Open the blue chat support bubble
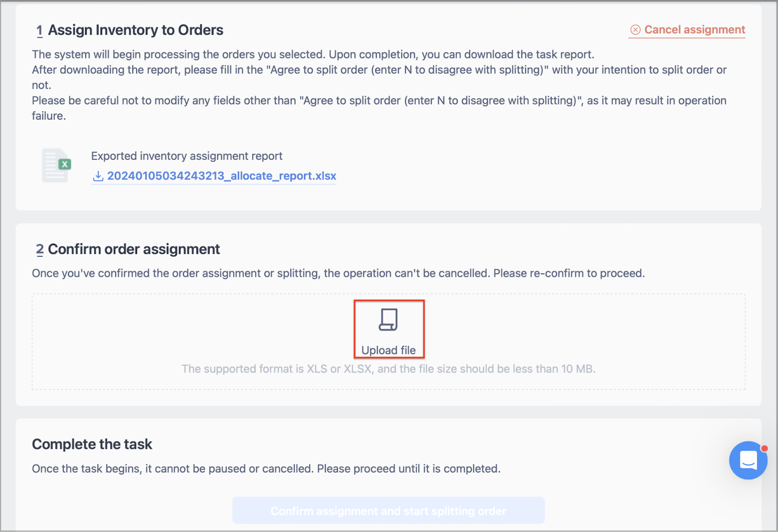Image resolution: width=778 pixels, height=532 pixels. [x=748, y=460]
